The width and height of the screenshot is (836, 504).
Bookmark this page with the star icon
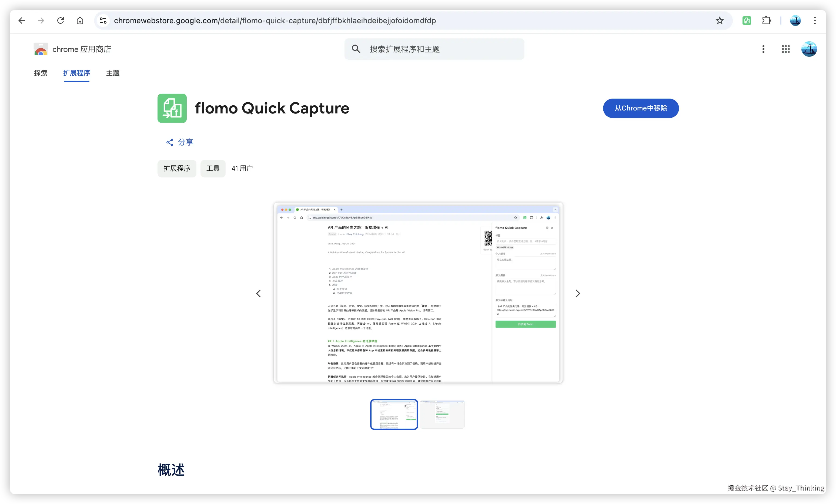coord(720,21)
